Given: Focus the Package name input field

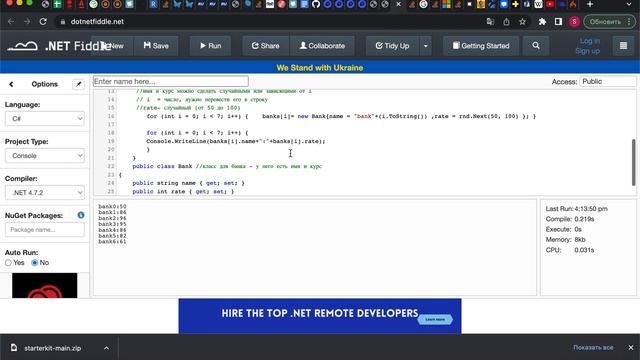Looking at the screenshot, I should pyautogui.click(x=45, y=230).
